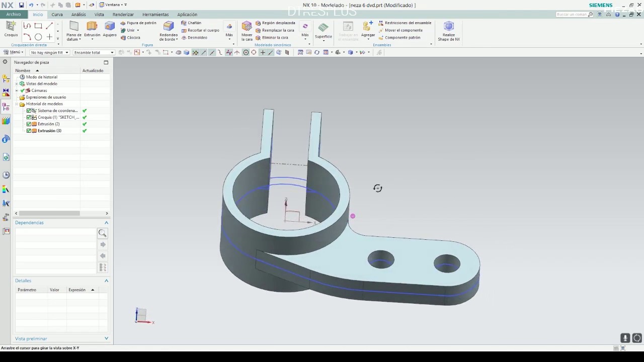Expand the Vista preliminar panel

coord(106,338)
